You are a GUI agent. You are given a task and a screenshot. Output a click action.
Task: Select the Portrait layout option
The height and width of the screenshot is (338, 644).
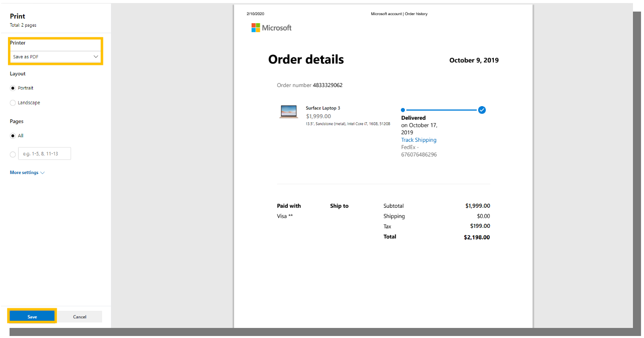click(13, 88)
